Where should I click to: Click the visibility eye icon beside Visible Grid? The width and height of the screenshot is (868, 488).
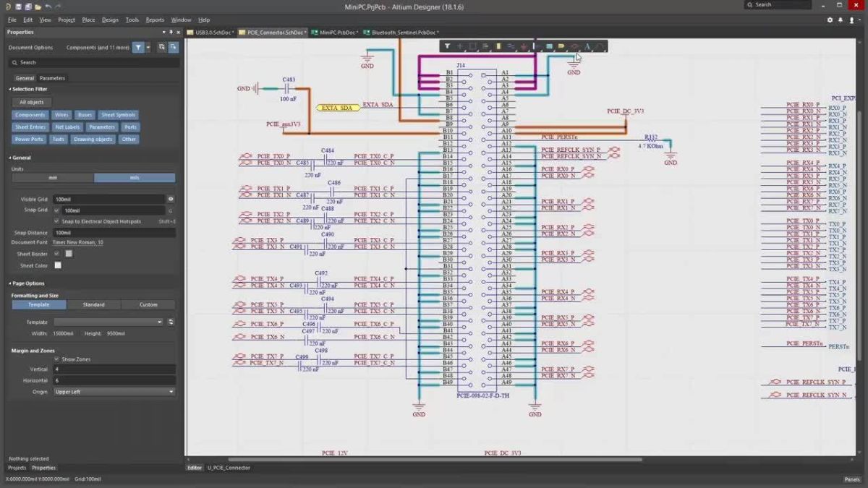(x=170, y=199)
